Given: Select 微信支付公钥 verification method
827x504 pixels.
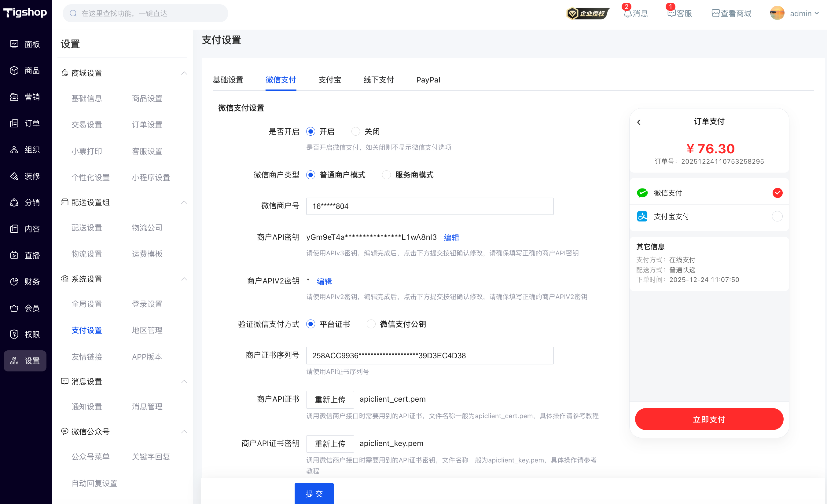Looking at the screenshot, I should click(x=371, y=324).
